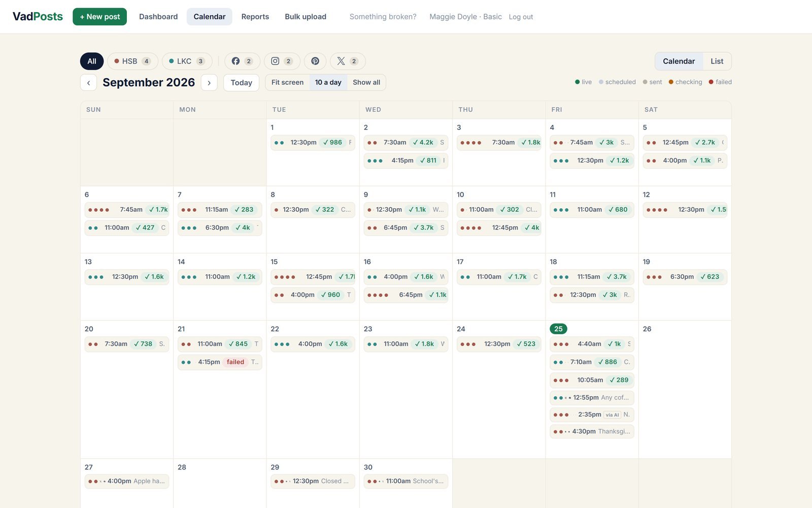Open the 7:30am 738 post
812x508 pixels.
click(x=127, y=344)
